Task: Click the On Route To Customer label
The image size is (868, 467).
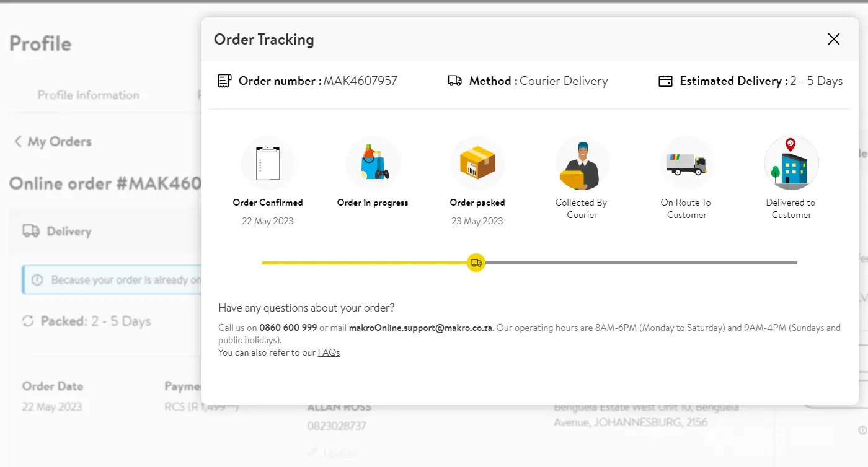Action: click(x=686, y=209)
